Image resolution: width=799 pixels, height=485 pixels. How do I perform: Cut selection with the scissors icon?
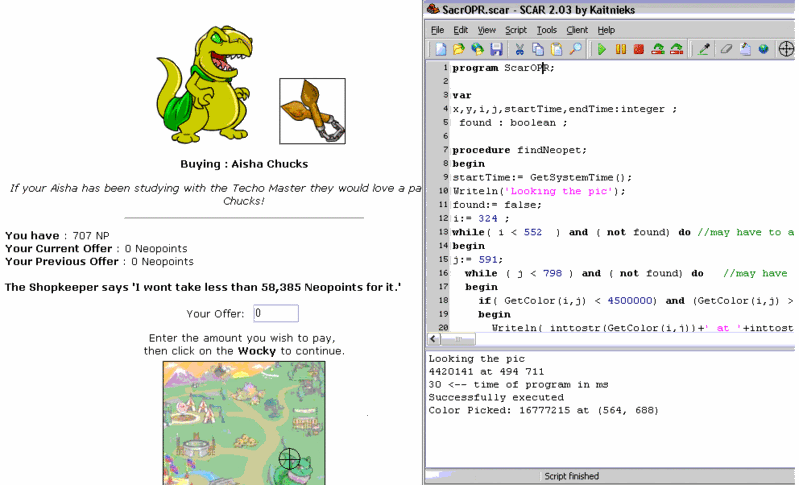520,48
